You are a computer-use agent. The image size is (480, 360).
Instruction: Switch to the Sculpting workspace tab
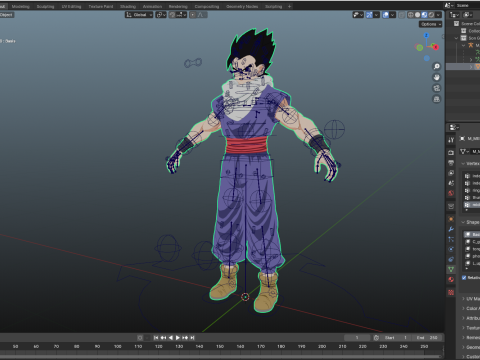45,6
